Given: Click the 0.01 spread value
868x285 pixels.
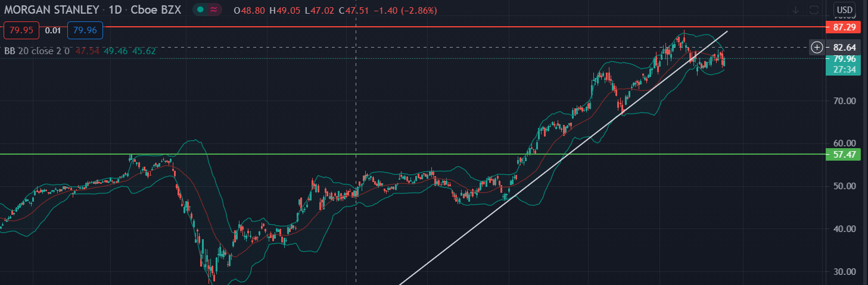Looking at the screenshot, I should pyautogui.click(x=53, y=30).
